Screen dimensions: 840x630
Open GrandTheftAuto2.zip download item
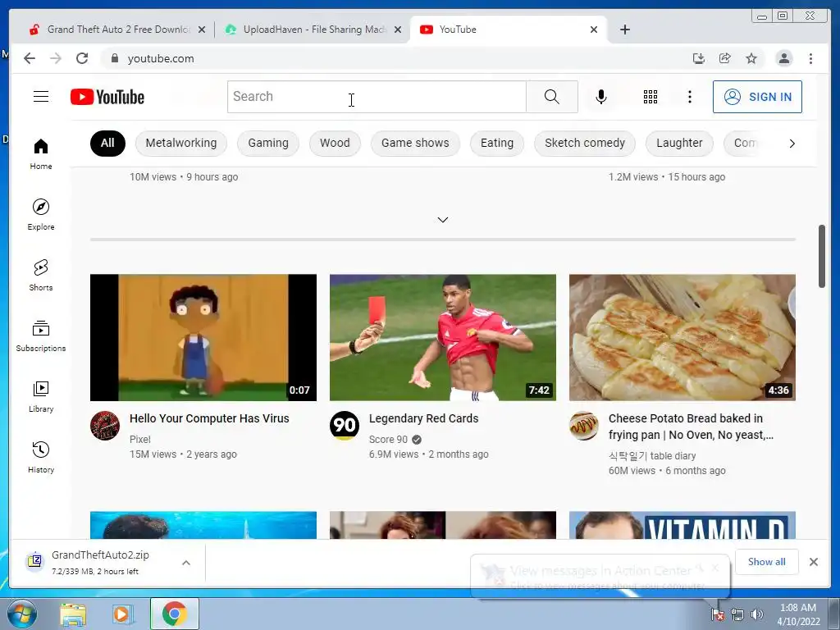point(101,562)
